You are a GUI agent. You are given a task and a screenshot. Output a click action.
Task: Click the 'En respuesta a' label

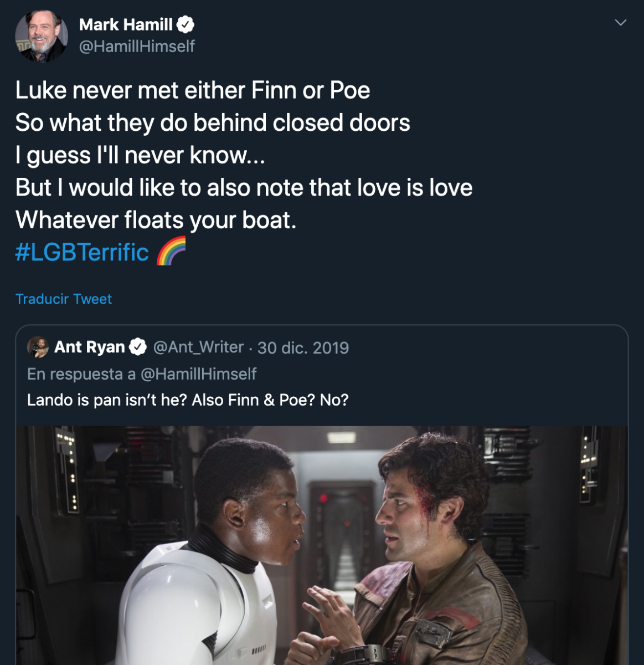click(x=81, y=374)
